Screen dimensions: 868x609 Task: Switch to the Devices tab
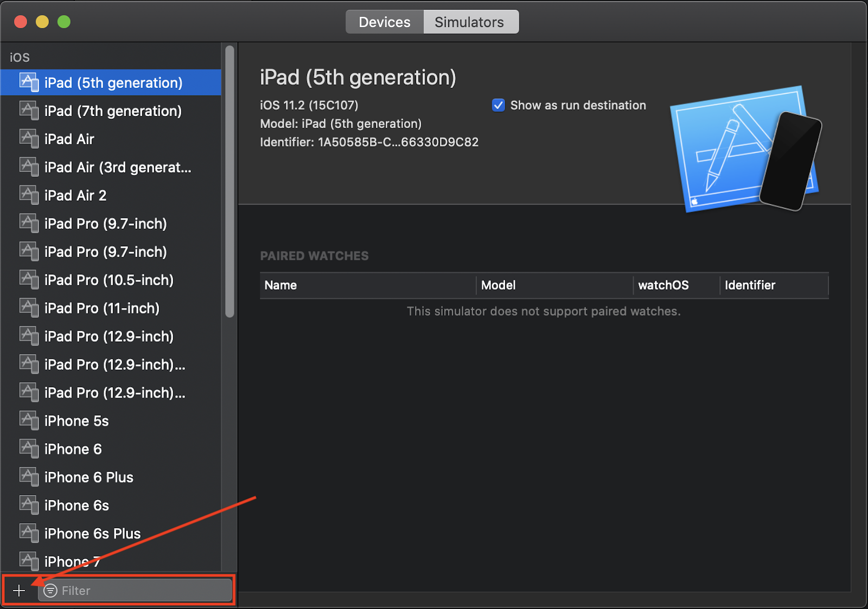tap(384, 22)
